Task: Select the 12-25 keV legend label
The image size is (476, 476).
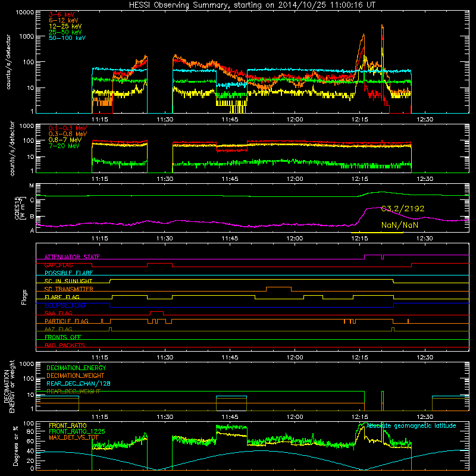Action: click(x=65, y=26)
